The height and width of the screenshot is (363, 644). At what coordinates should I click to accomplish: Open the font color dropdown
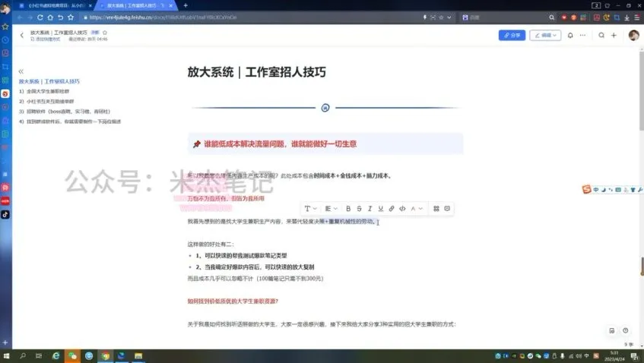(416, 208)
